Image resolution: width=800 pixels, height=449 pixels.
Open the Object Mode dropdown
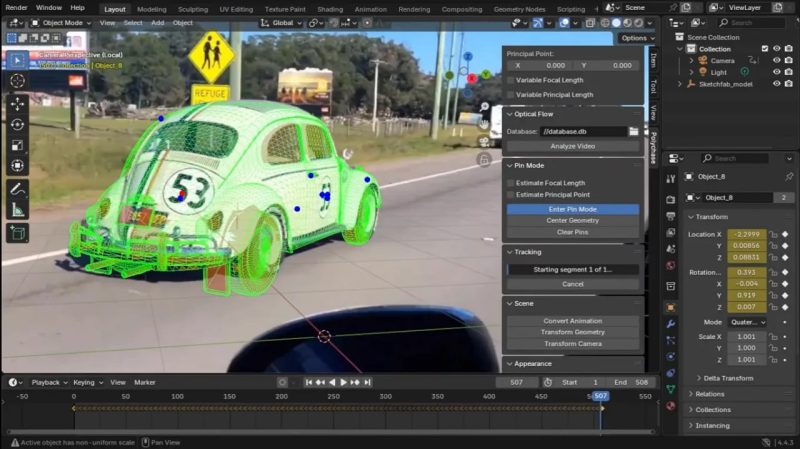[62, 22]
